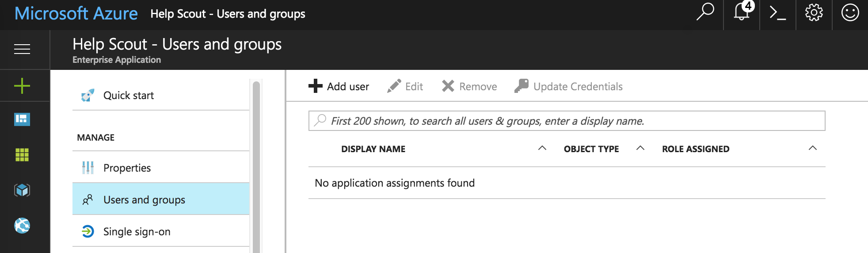This screenshot has height=253, width=868.
Task: Click the Add user button
Action: click(x=339, y=86)
